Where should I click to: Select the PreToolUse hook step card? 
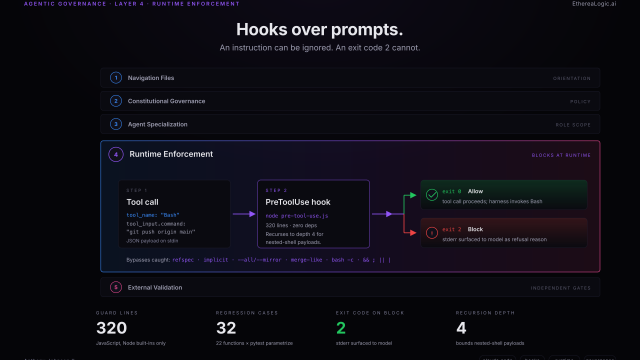[313, 214]
